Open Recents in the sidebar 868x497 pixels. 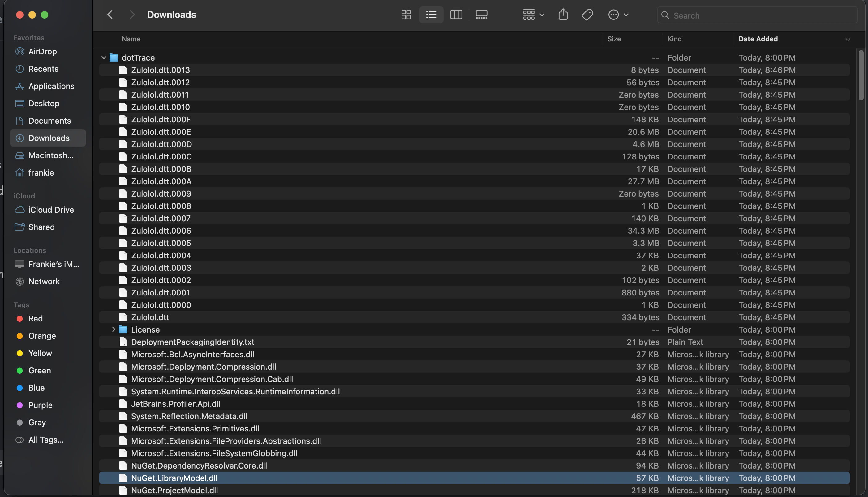tap(48, 69)
